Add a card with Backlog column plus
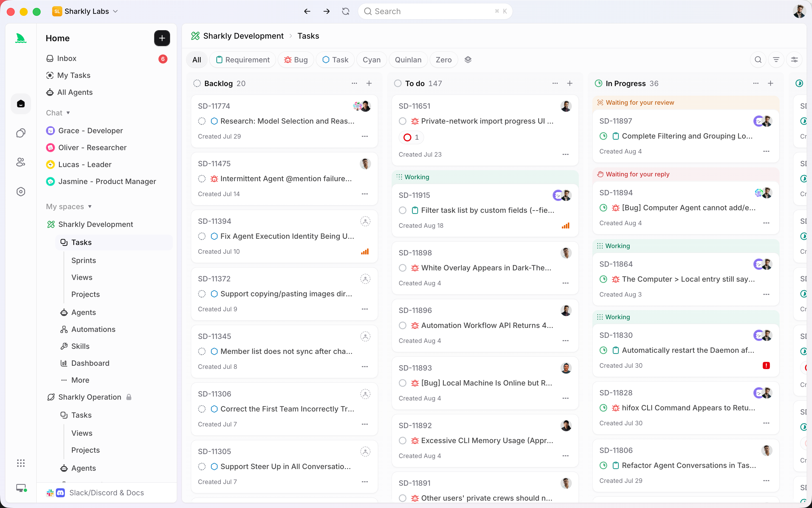 click(369, 83)
